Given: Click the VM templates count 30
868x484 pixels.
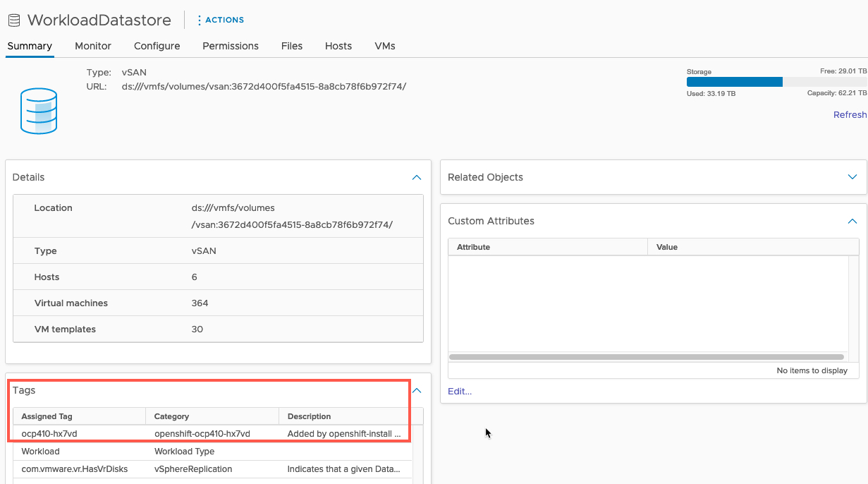Looking at the screenshot, I should [197, 329].
